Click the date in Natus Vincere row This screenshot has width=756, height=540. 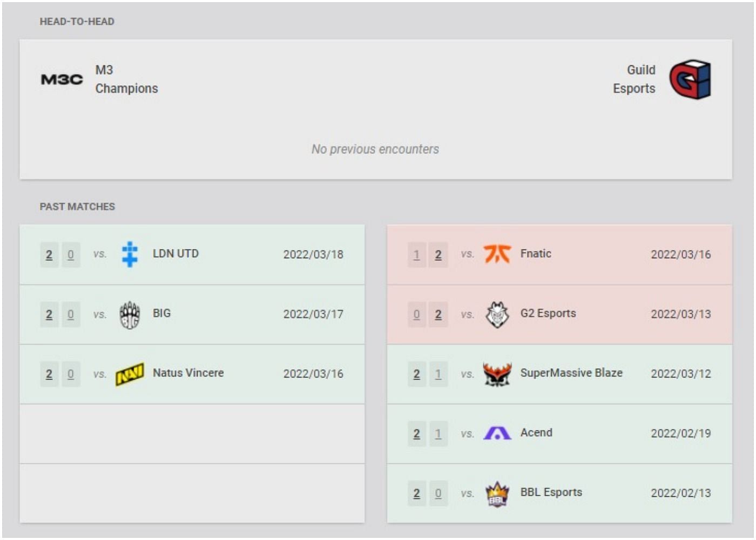tap(313, 374)
